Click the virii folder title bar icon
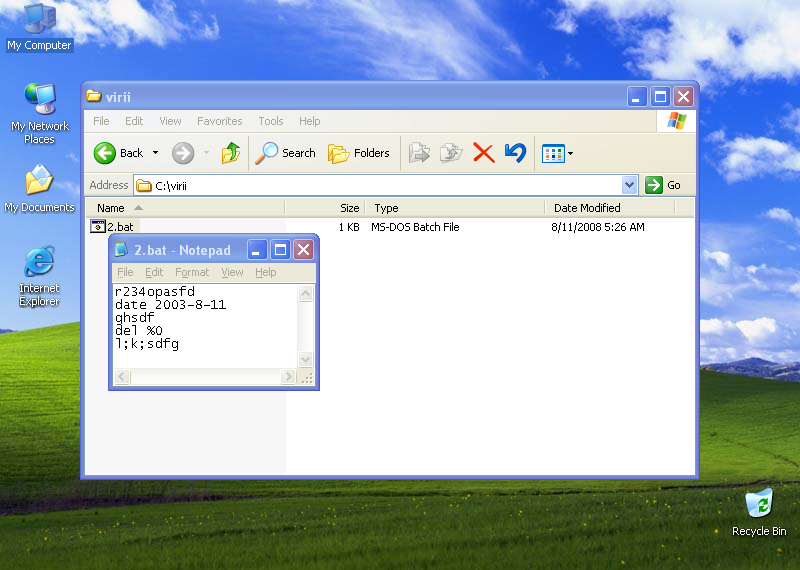Image resolution: width=800 pixels, height=570 pixels. pos(93,96)
